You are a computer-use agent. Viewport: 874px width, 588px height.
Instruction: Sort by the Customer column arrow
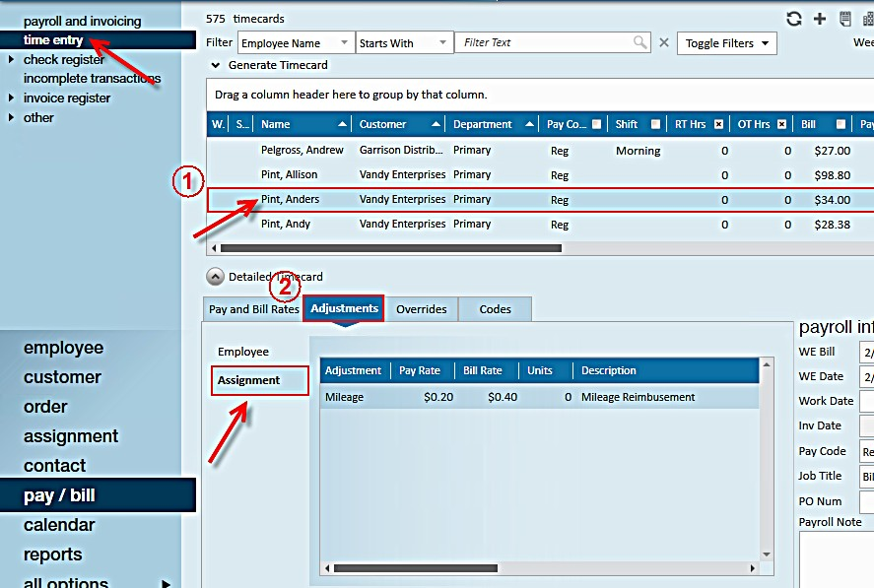click(x=436, y=124)
